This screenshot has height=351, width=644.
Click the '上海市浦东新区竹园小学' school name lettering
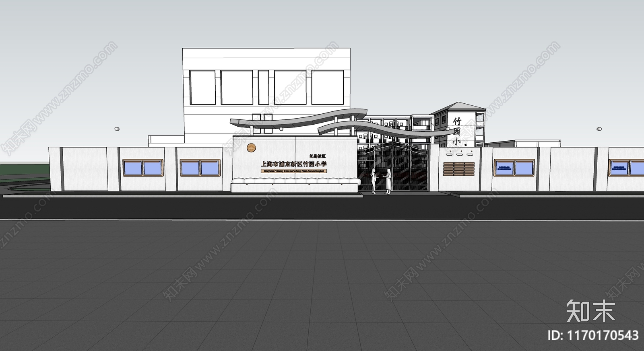click(294, 164)
